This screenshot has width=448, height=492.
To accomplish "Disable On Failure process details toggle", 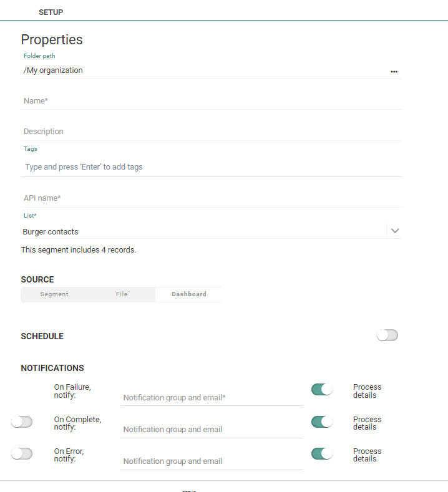I will pos(322,390).
